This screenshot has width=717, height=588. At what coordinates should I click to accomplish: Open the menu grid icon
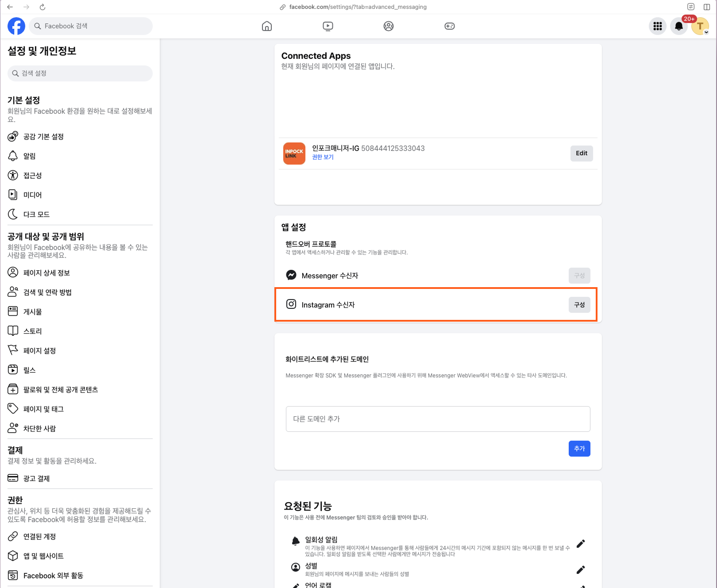[x=658, y=26]
